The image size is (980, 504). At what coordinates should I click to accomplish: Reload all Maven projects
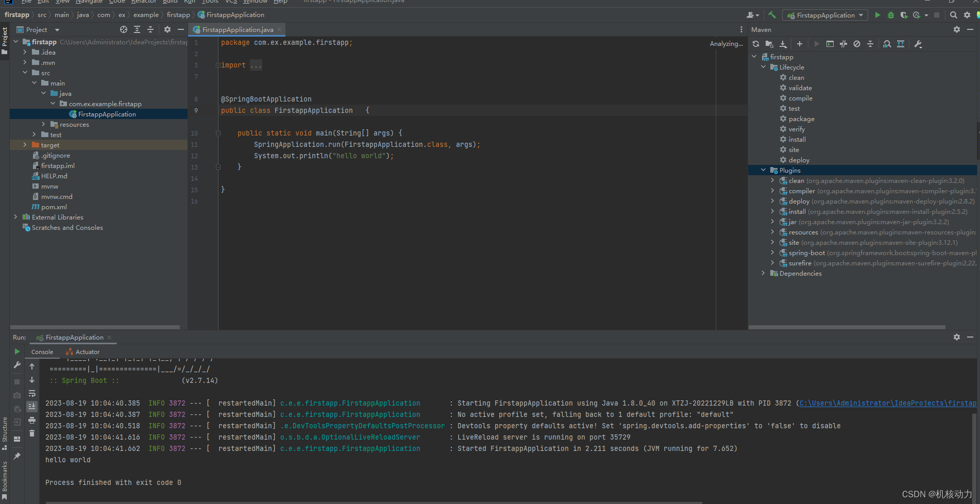[756, 44]
